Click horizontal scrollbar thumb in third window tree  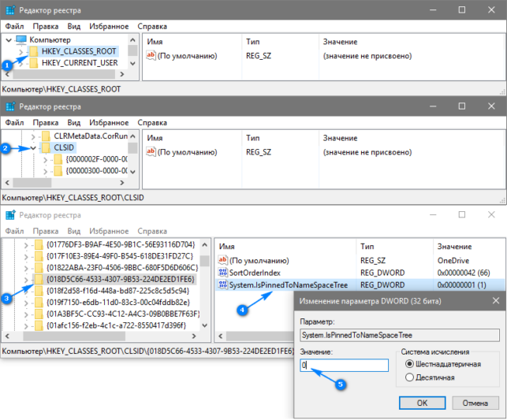coord(73,336)
